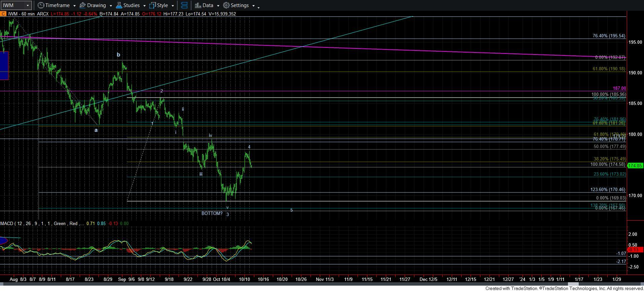The width and height of the screenshot is (644, 291).
Task: Click the Settings gear icon
Action: [226, 5]
